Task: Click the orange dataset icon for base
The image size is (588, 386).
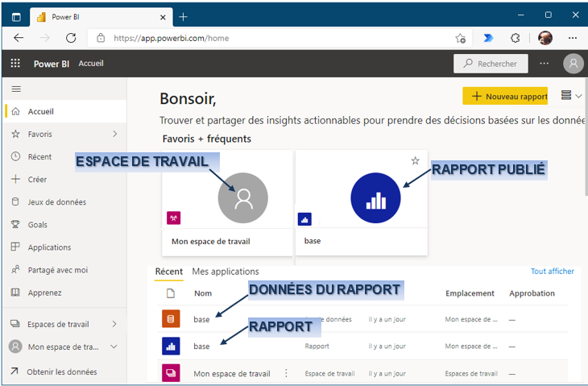Action: [171, 319]
